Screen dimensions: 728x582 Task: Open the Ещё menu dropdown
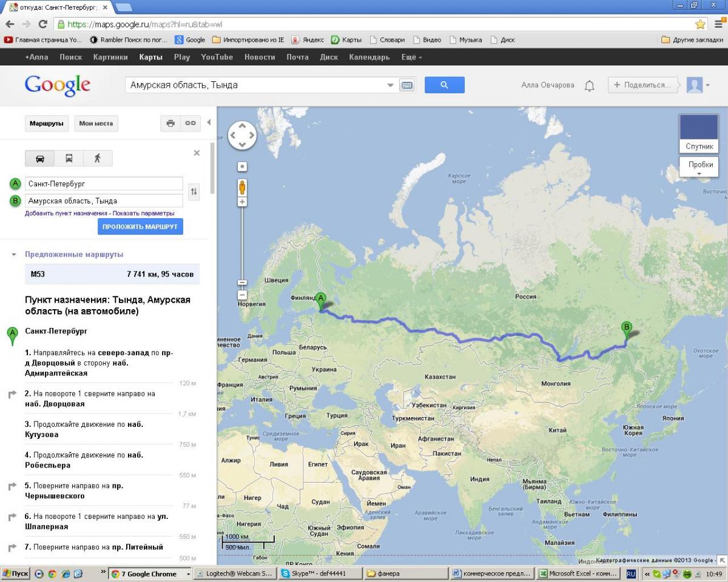click(411, 57)
